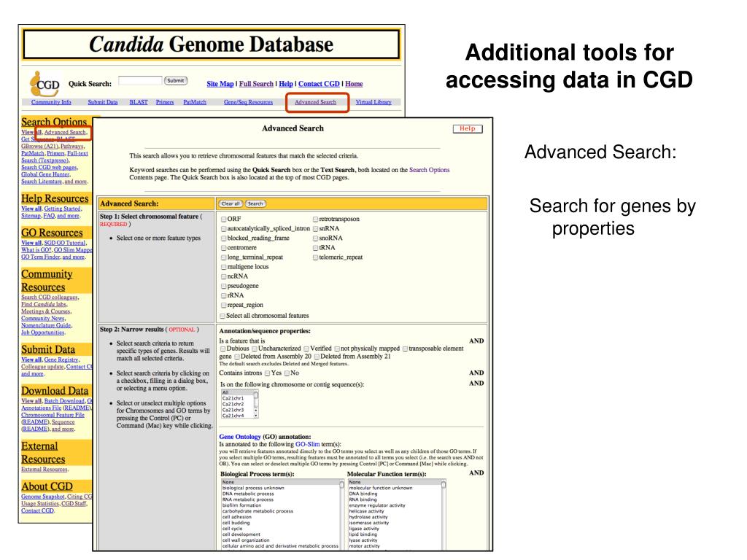The image size is (747, 560).
Task: Click chromosome list scrollbar
Action: pyautogui.click(x=256, y=404)
